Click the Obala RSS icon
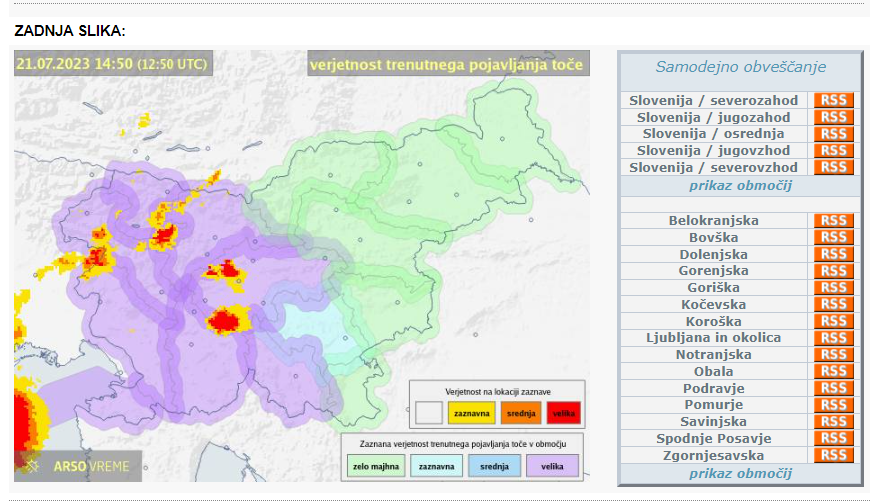This screenshot has height=504, width=876. [834, 372]
